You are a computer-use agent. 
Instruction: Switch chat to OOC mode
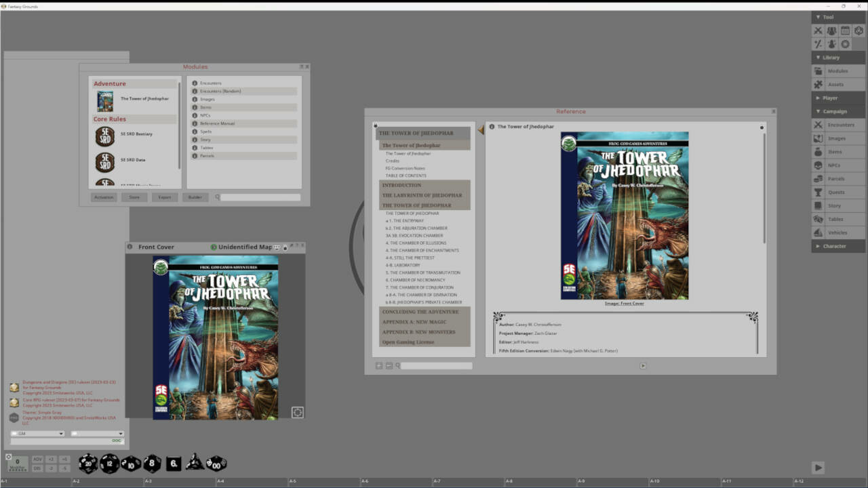pyautogui.click(x=116, y=441)
